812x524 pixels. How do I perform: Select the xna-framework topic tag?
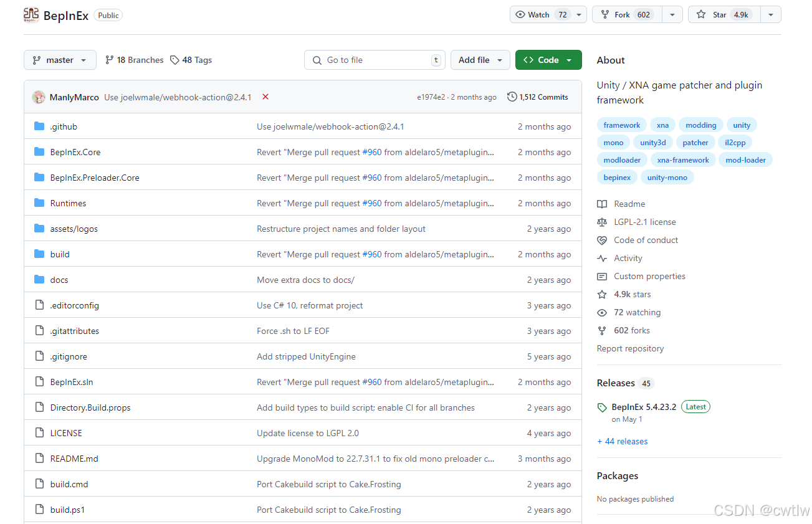[x=683, y=160]
